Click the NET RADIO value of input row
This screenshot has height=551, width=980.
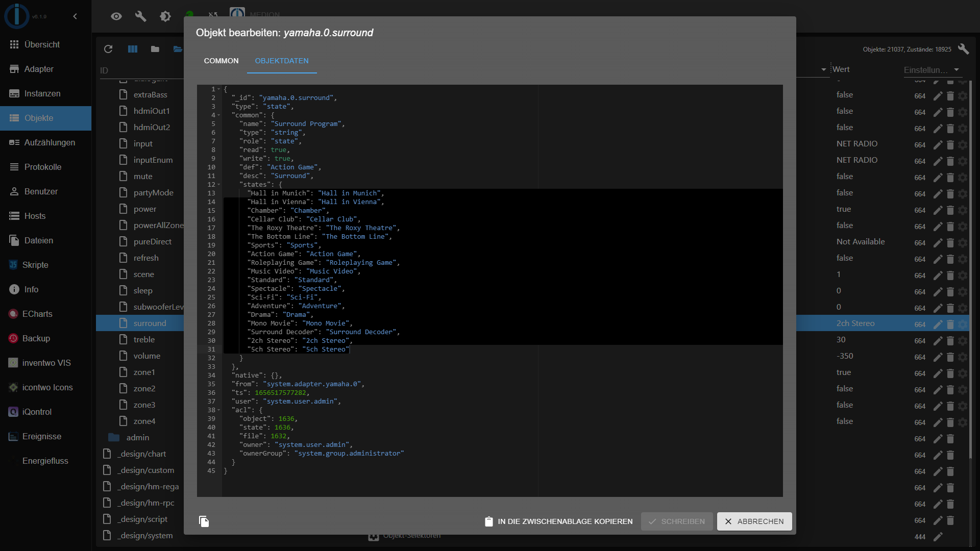(x=857, y=144)
